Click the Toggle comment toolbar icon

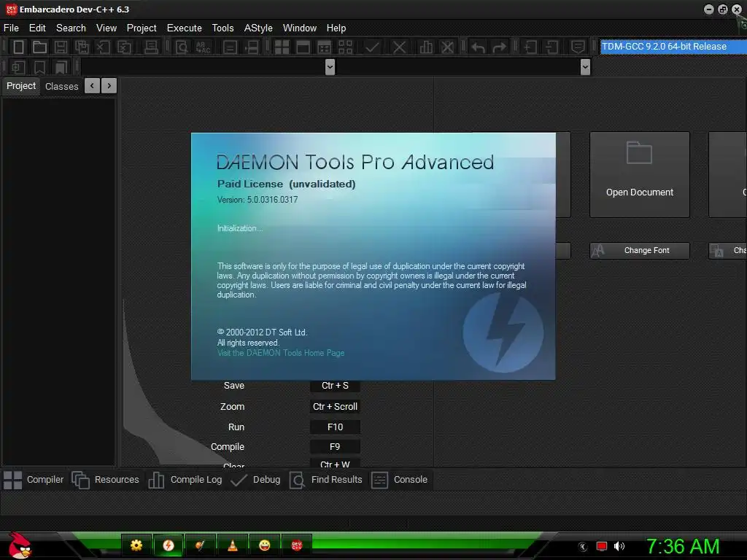click(578, 47)
